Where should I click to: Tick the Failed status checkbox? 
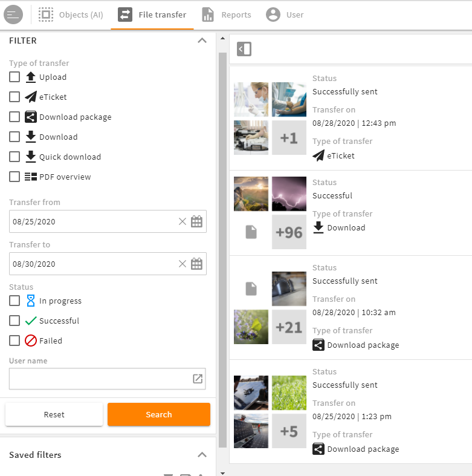coord(15,341)
